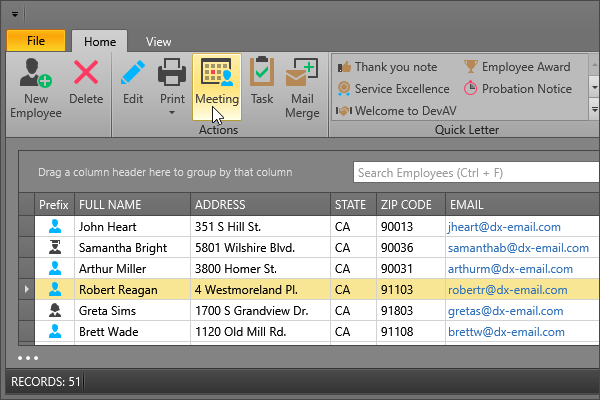
Task: Select the Arthur Miller name cell
Action: click(x=132, y=269)
